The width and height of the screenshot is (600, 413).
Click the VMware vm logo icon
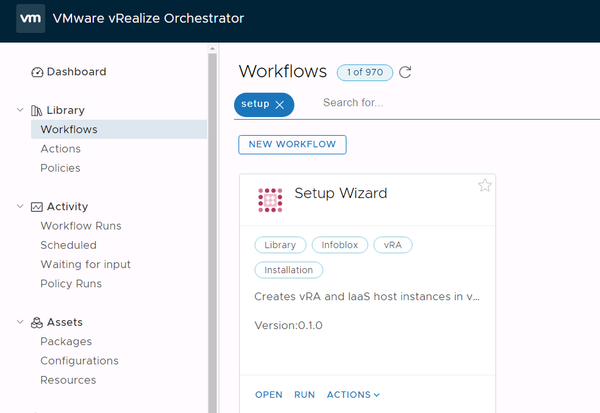pos(31,18)
